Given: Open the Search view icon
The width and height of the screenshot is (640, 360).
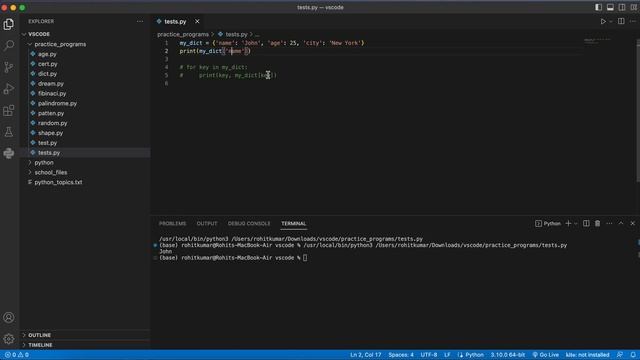Looking at the screenshot, I should click(9, 45).
